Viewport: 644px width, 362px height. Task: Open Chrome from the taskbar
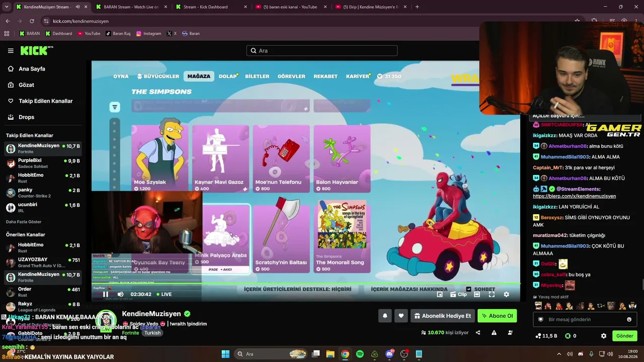tap(345, 354)
